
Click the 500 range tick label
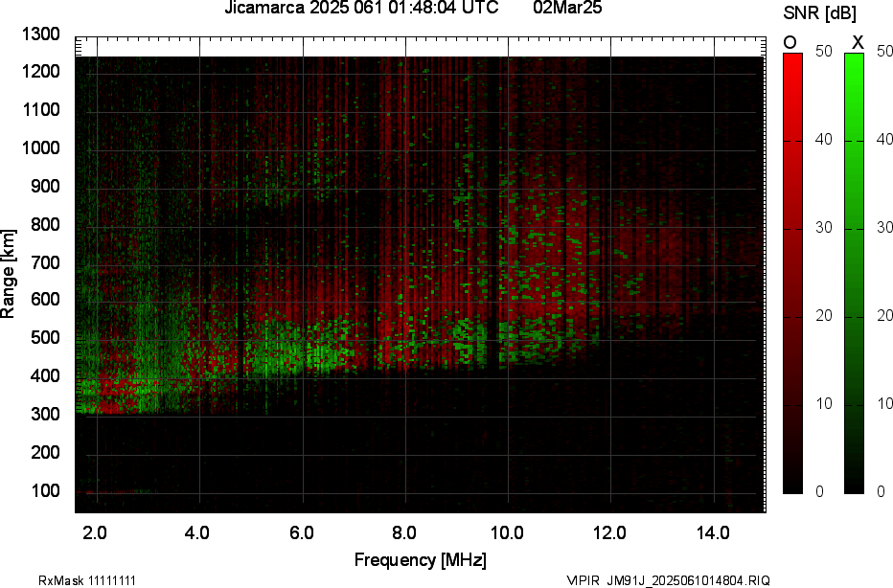45,337
